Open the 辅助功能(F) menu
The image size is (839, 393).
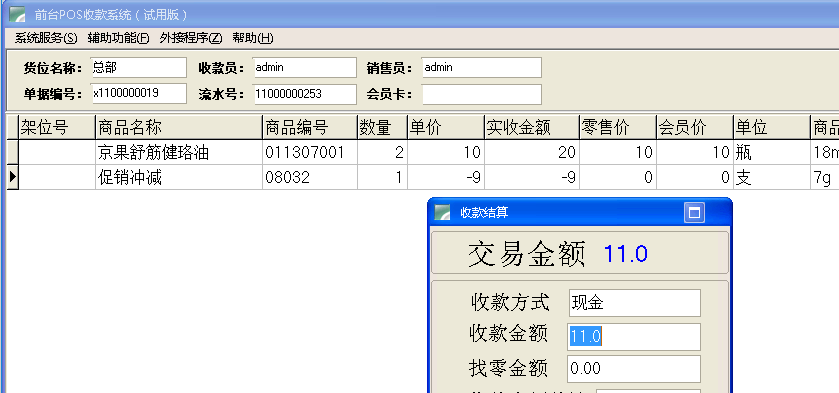(x=118, y=38)
